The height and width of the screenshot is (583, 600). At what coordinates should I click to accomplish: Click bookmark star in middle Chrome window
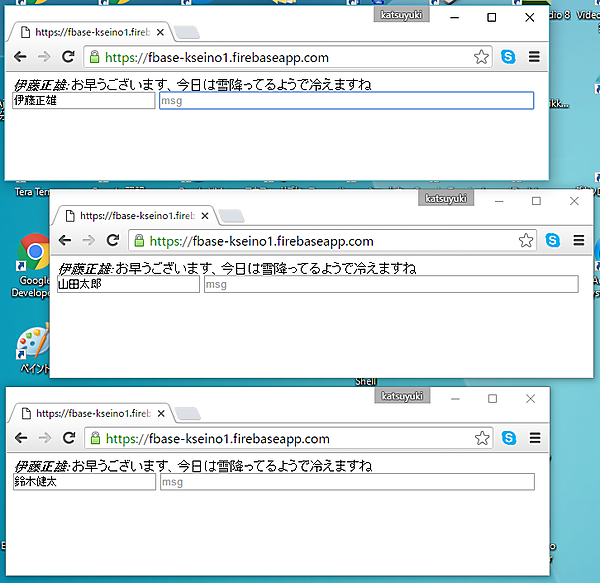coord(526,240)
